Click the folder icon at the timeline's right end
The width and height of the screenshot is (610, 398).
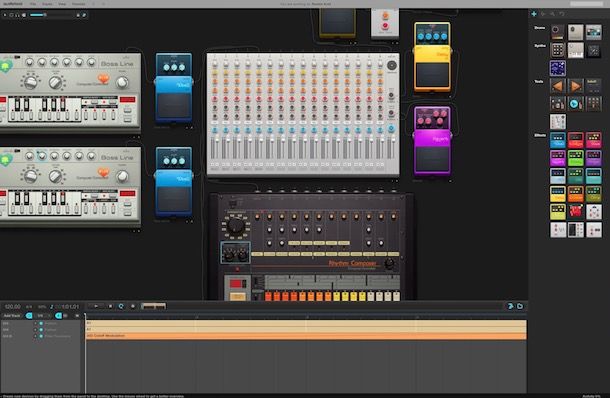click(520, 307)
